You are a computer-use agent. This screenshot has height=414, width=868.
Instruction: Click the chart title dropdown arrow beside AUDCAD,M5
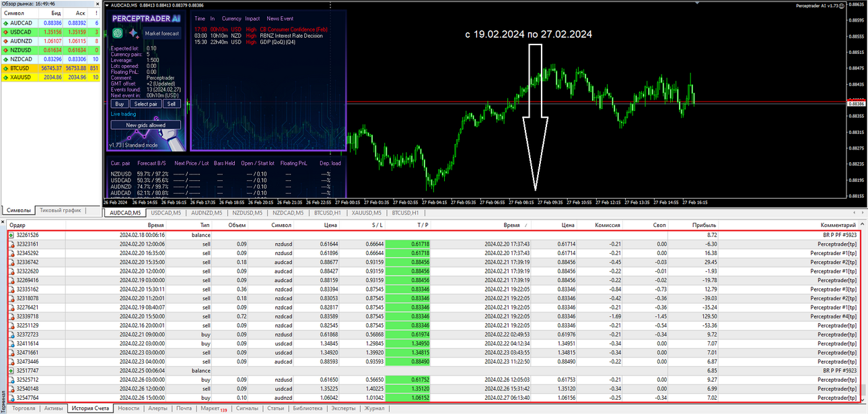[106, 6]
